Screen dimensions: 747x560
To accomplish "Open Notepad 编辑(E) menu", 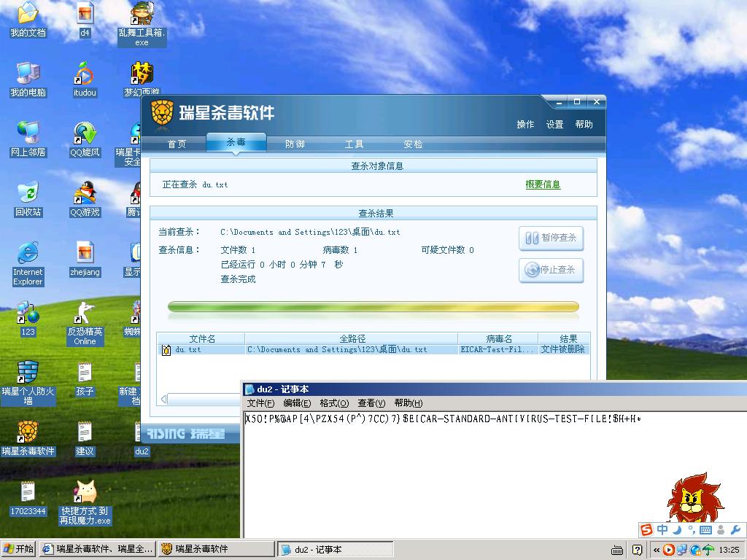I will tap(297, 403).
